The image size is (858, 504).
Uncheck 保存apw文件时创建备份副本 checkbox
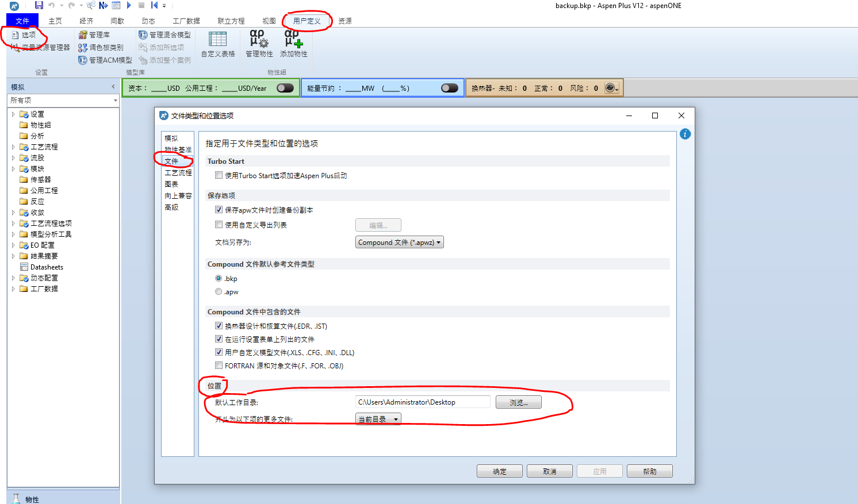219,210
